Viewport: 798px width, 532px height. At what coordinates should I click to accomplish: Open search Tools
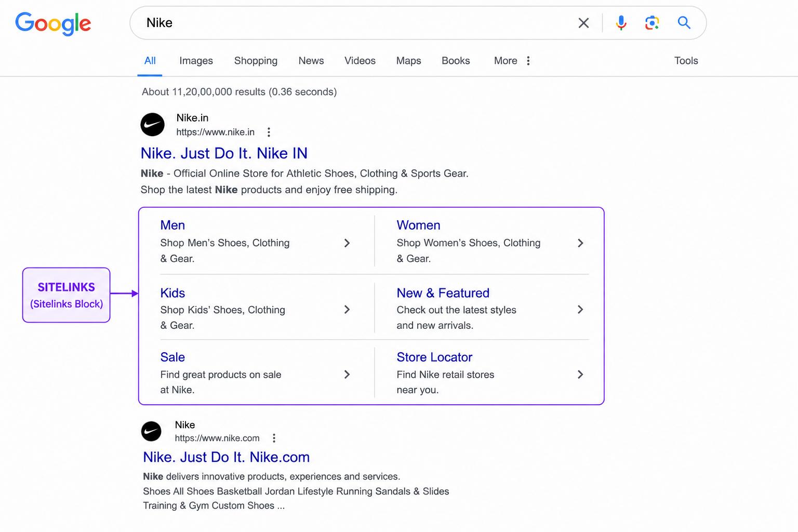pyautogui.click(x=686, y=61)
